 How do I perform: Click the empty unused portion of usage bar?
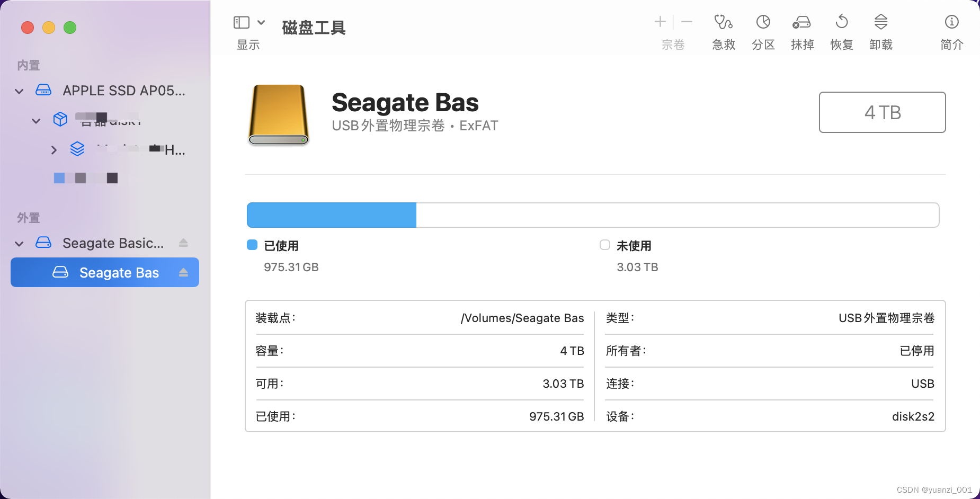[678, 215]
